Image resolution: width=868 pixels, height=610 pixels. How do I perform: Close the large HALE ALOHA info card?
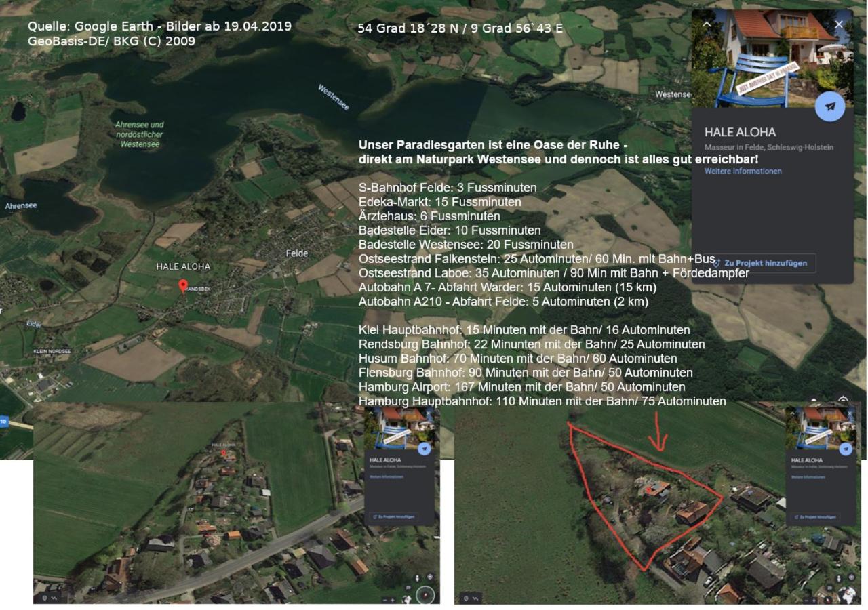pyautogui.click(x=839, y=24)
